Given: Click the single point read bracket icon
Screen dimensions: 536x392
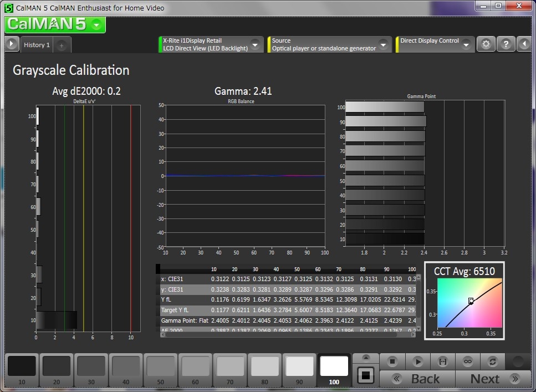Looking at the screenshot, I should [443, 362].
